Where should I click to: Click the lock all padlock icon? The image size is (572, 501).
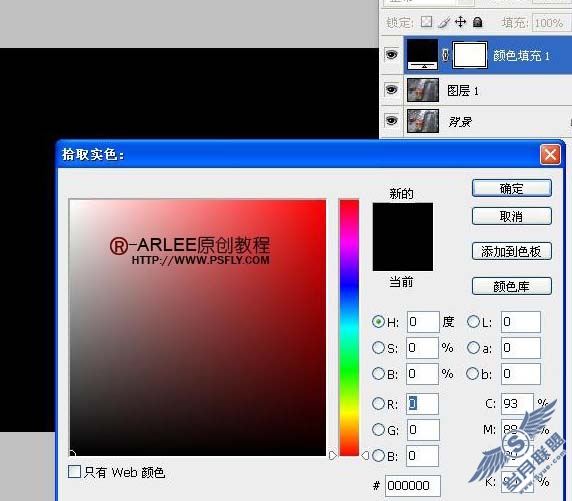point(478,22)
